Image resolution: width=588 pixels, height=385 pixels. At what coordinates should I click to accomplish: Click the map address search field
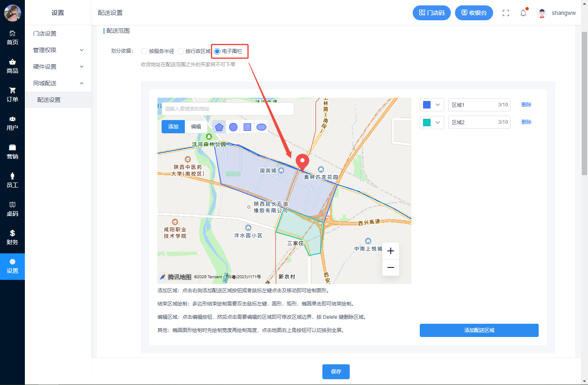coord(228,109)
